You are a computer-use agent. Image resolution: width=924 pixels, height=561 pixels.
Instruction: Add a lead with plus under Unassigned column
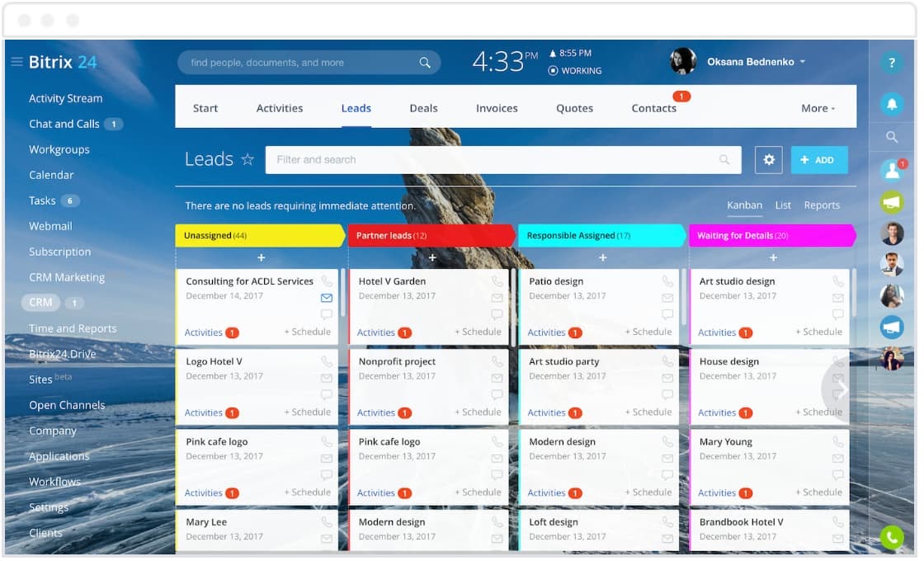(x=262, y=259)
